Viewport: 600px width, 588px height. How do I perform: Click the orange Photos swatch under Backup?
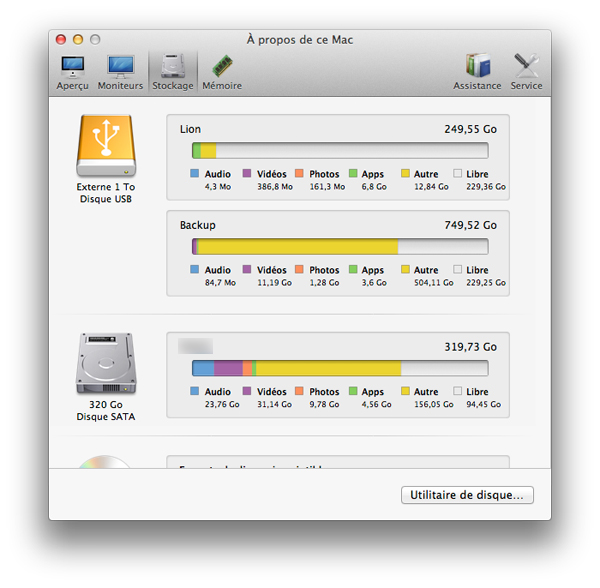click(300, 269)
